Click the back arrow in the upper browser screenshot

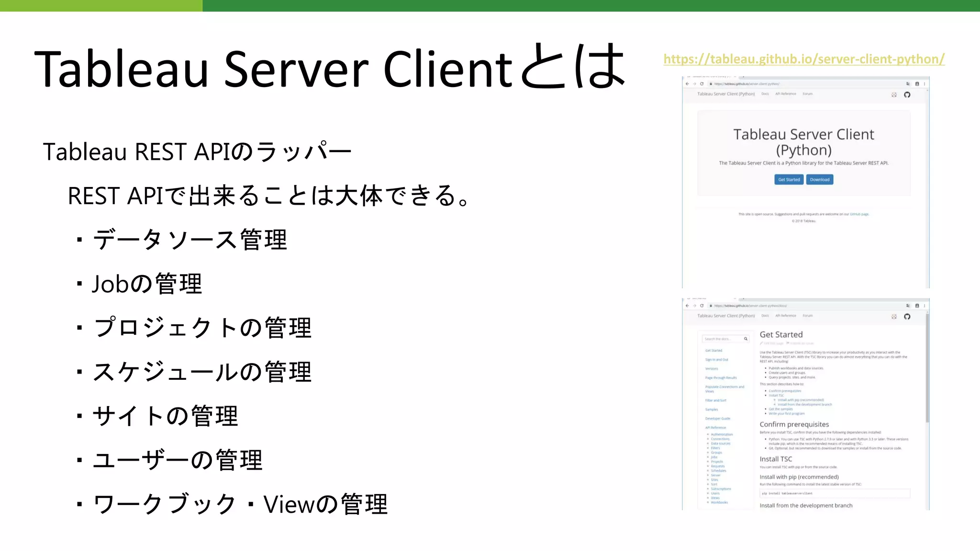pyautogui.click(x=688, y=84)
